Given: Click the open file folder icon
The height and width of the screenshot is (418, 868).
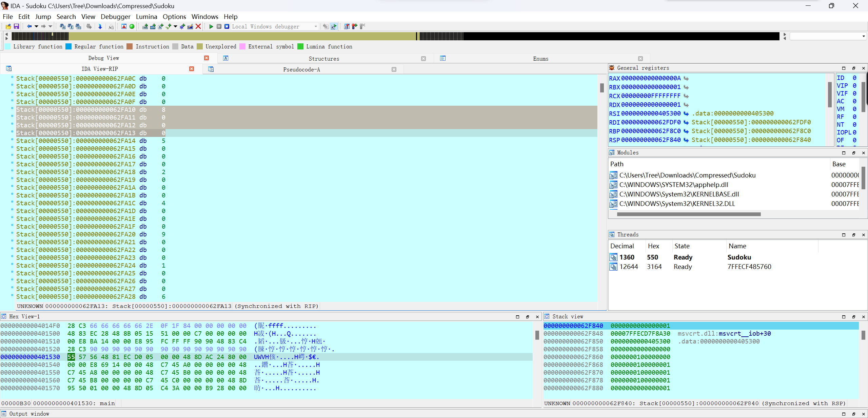Looking at the screenshot, I should tap(8, 26).
